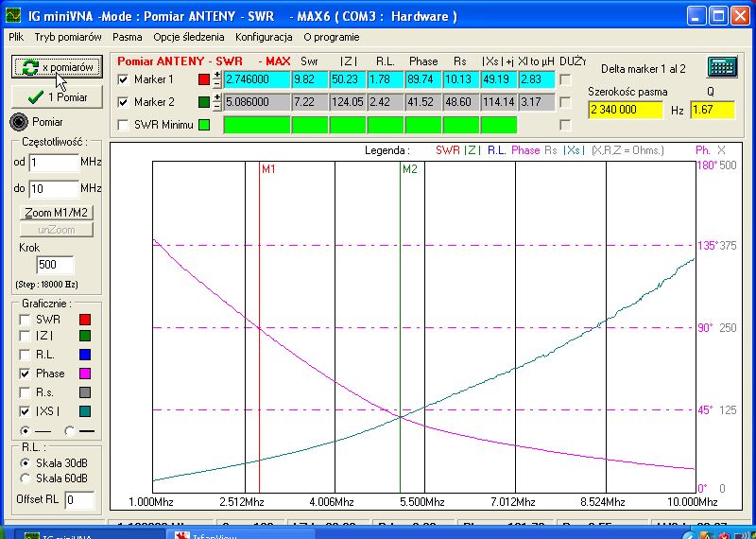
Task: Disable the Marker 1 checkbox
Action: (x=123, y=79)
